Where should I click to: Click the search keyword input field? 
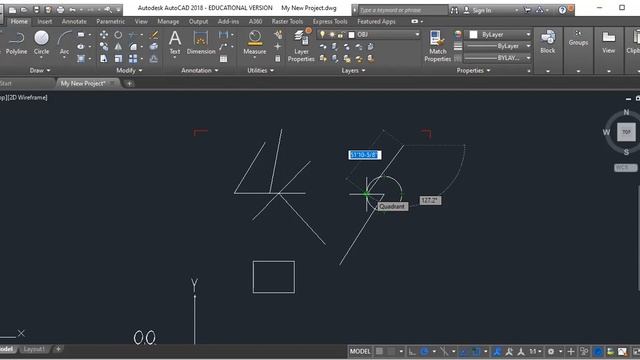pos(402,10)
